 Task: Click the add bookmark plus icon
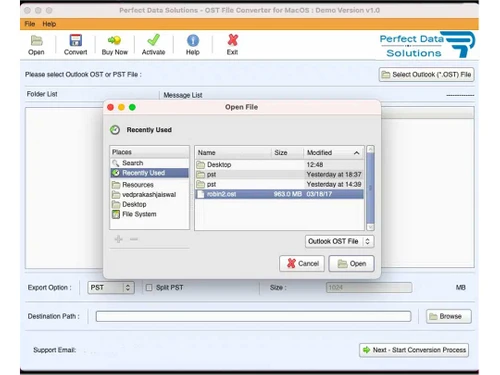pyautogui.click(x=119, y=239)
